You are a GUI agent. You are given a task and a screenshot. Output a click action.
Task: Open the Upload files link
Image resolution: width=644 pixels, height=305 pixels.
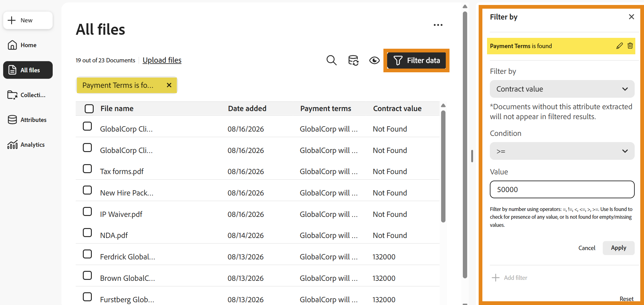click(x=162, y=60)
